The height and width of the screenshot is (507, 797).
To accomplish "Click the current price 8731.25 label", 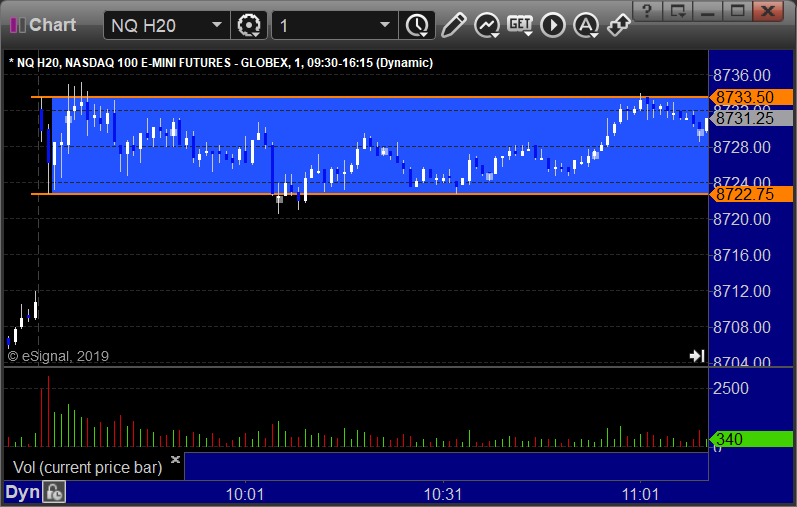I will (751, 118).
